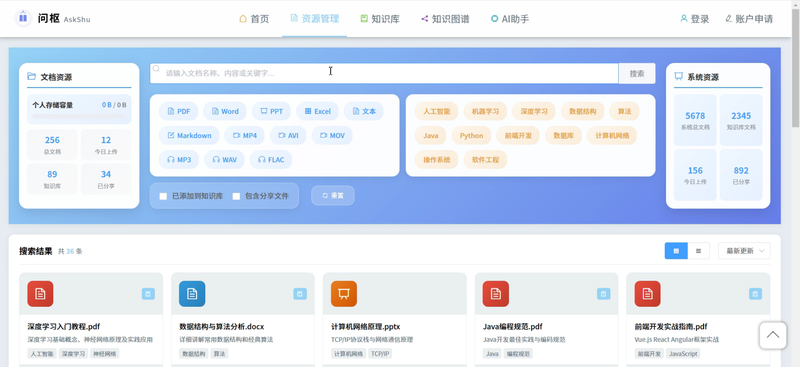The height and width of the screenshot is (367, 800).
Task: Select the 算法 orange tag chip
Action: click(624, 111)
